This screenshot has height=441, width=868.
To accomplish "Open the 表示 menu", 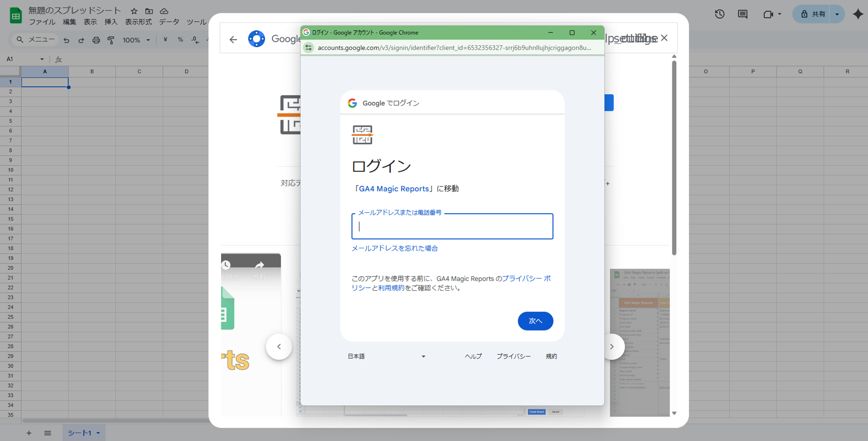I will pyautogui.click(x=90, y=22).
